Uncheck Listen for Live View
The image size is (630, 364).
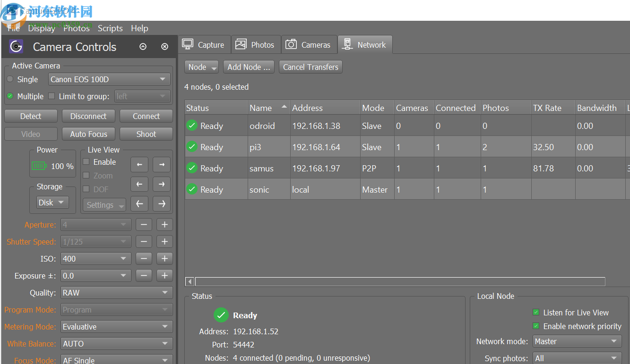click(x=536, y=313)
